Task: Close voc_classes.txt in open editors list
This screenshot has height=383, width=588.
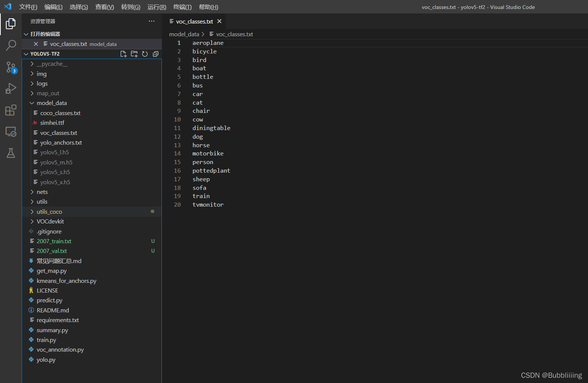Action: 36,44
